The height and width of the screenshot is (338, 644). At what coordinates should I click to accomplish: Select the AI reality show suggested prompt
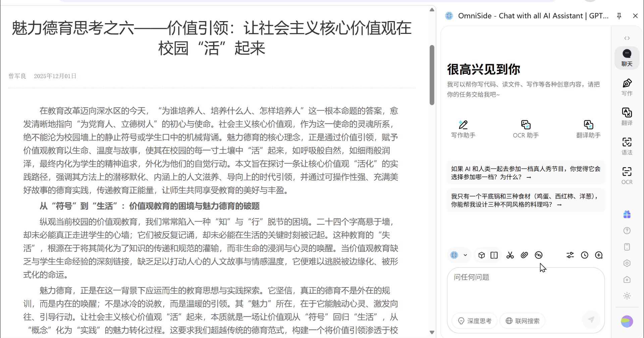(x=526, y=173)
